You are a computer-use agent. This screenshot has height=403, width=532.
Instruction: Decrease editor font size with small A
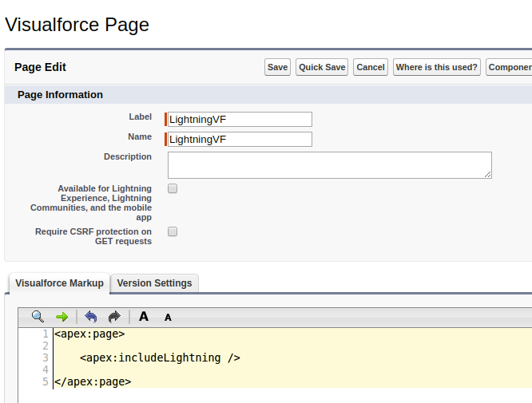pyautogui.click(x=168, y=318)
